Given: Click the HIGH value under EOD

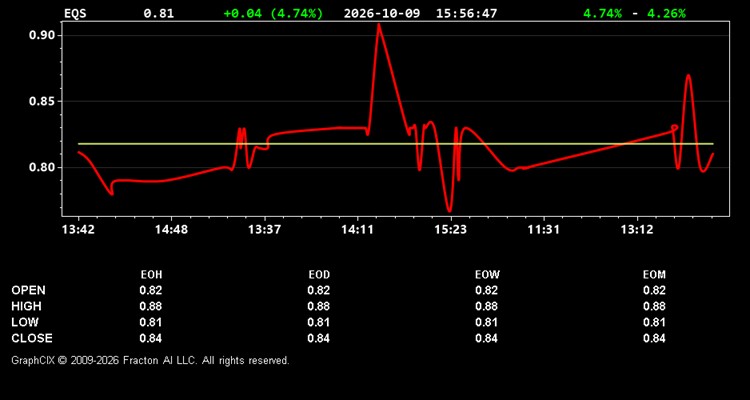Looking at the screenshot, I should 319,306.
